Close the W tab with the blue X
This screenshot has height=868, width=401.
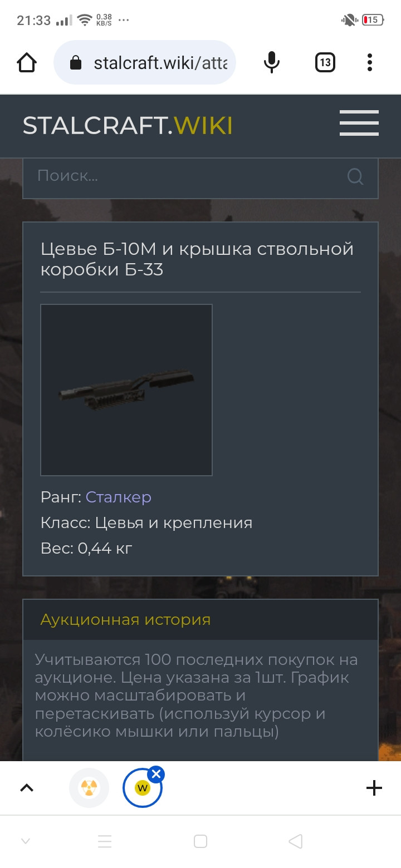point(157,773)
